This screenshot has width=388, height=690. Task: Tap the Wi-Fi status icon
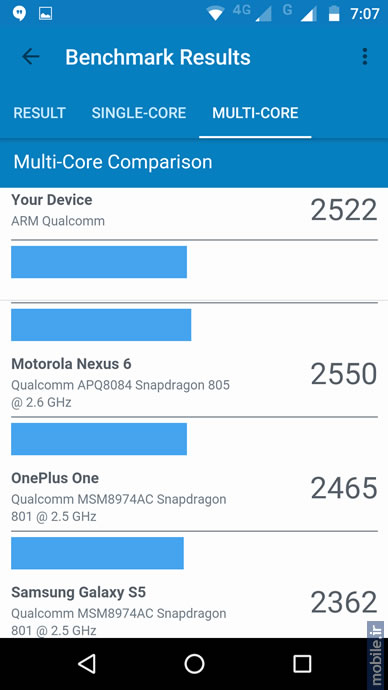[216, 14]
